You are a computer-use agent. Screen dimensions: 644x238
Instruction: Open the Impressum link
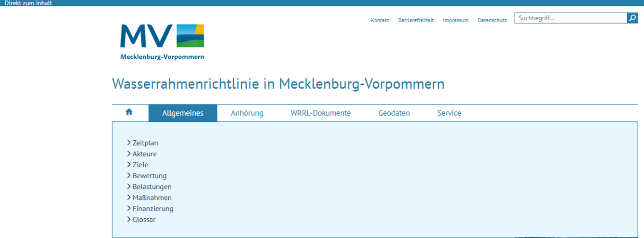(x=456, y=20)
